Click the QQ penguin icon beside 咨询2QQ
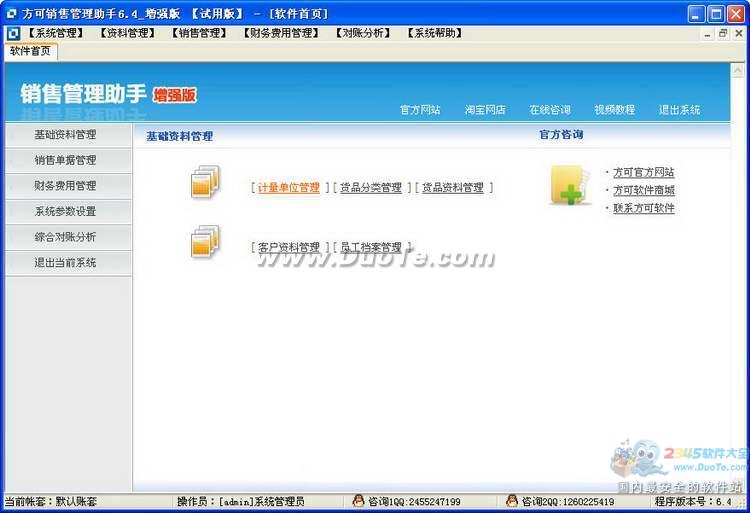 coord(512,501)
